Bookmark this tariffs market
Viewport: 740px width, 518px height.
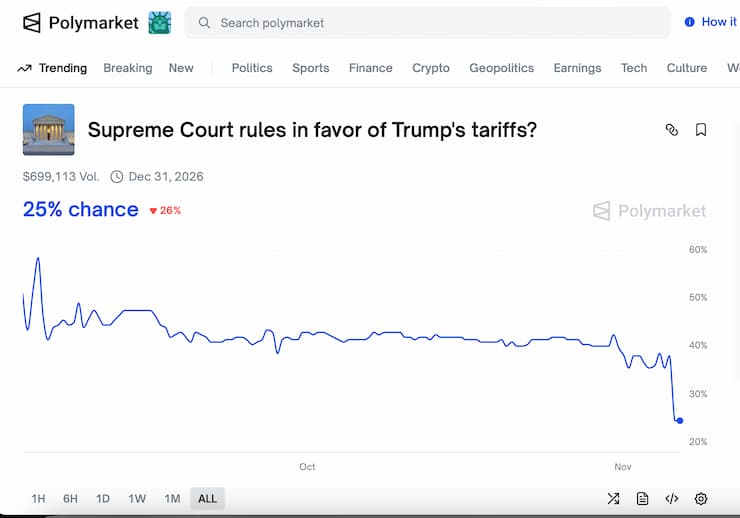coord(701,130)
